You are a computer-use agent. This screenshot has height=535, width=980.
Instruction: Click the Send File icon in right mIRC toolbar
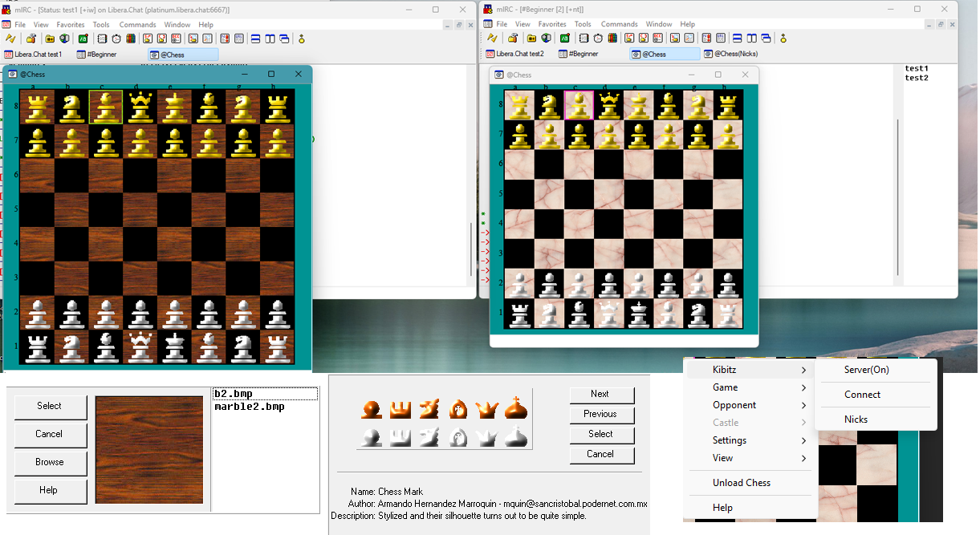tap(629, 39)
